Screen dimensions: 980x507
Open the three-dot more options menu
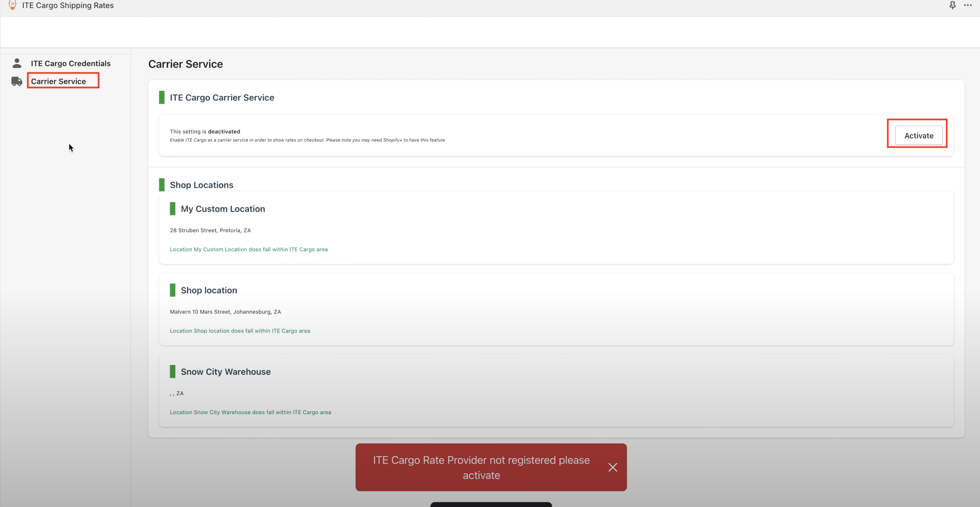(968, 5)
